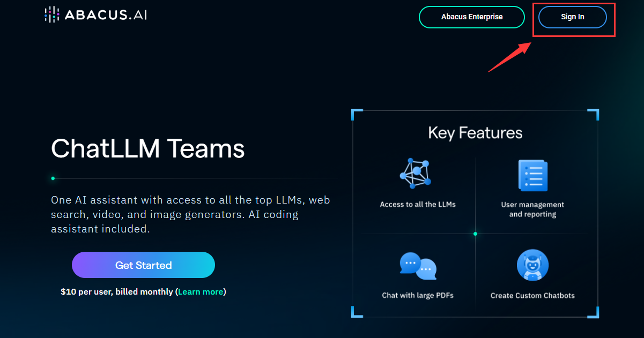
Task: Click the Get Started button
Action: coord(143,265)
